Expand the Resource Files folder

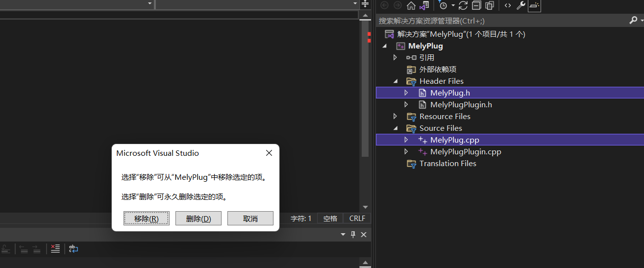(x=396, y=117)
